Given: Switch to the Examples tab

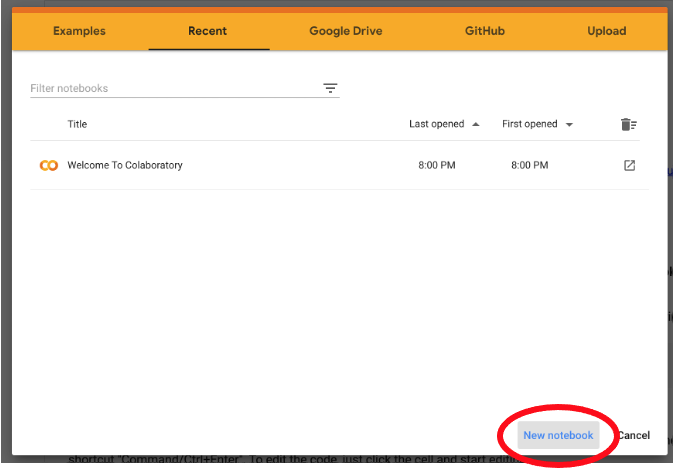Looking at the screenshot, I should (x=79, y=31).
